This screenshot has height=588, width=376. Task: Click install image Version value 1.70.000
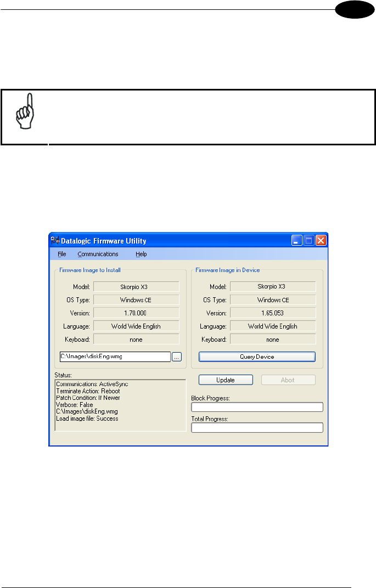tap(136, 313)
